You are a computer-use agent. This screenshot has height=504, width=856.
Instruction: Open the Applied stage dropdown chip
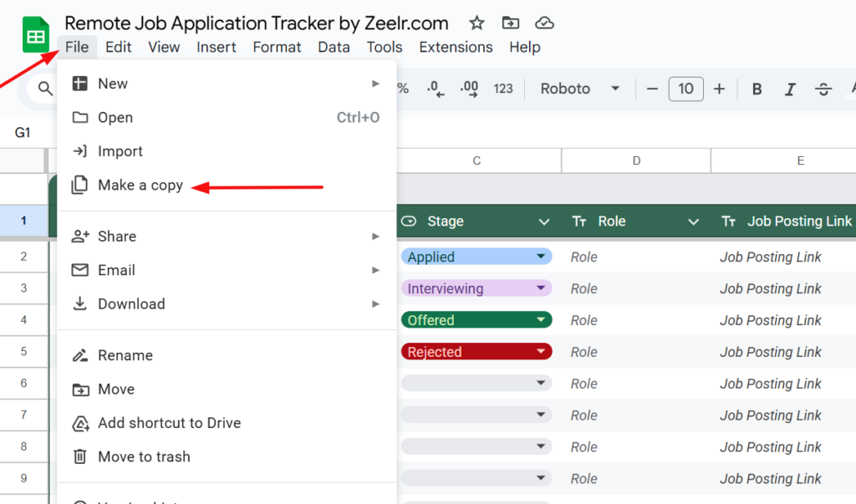(x=476, y=257)
